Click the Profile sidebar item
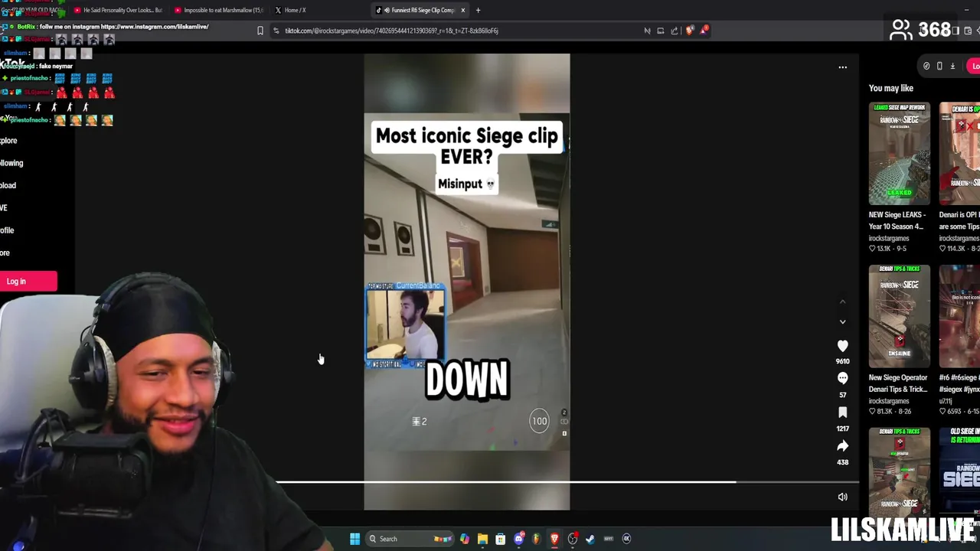The height and width of the screenshot is (551, 980). coord(7,230)
